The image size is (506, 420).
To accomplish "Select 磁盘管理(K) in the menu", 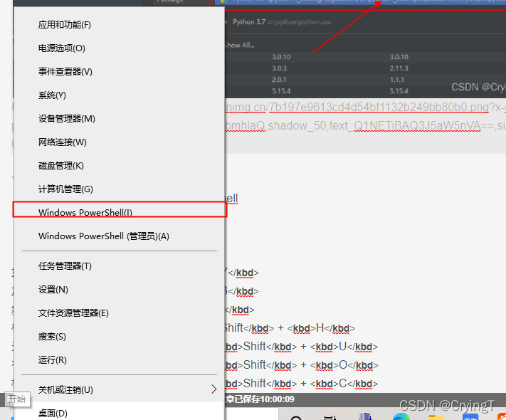I will (x=120, y=166).
